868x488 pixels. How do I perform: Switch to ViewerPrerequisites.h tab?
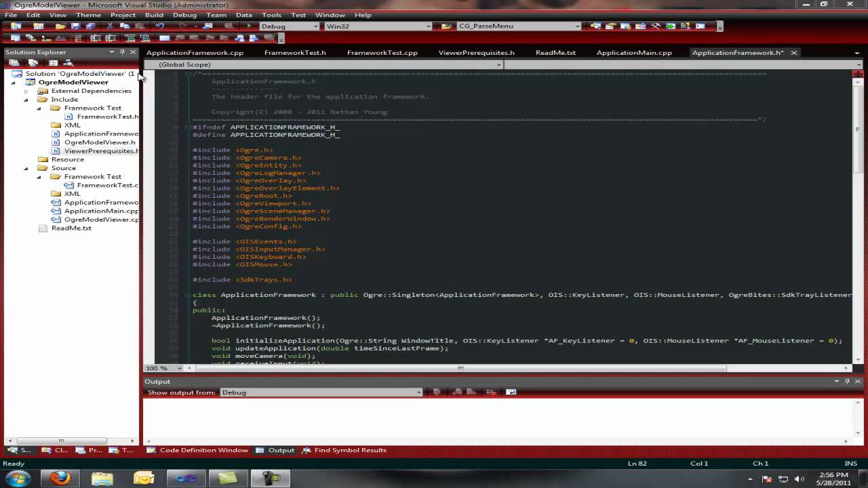coord(476,53)
